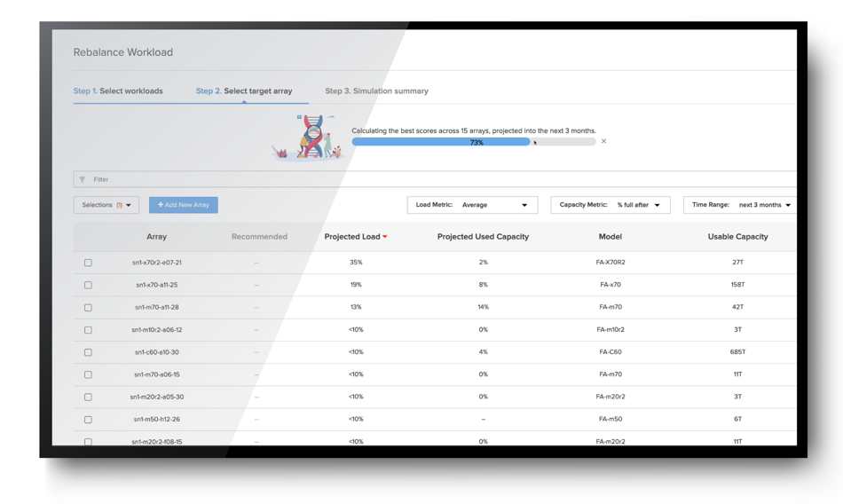Mark the checkbox for sn1-m70-a06-15
This screenshot has width=843, height=504.
[x=88, y=374]
